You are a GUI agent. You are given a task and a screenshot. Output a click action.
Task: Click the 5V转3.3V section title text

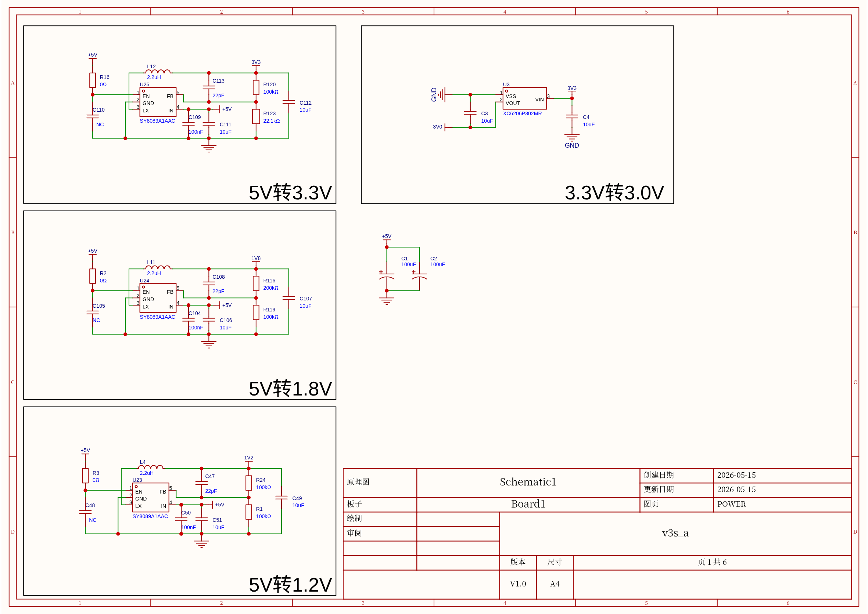click(290, 192)
